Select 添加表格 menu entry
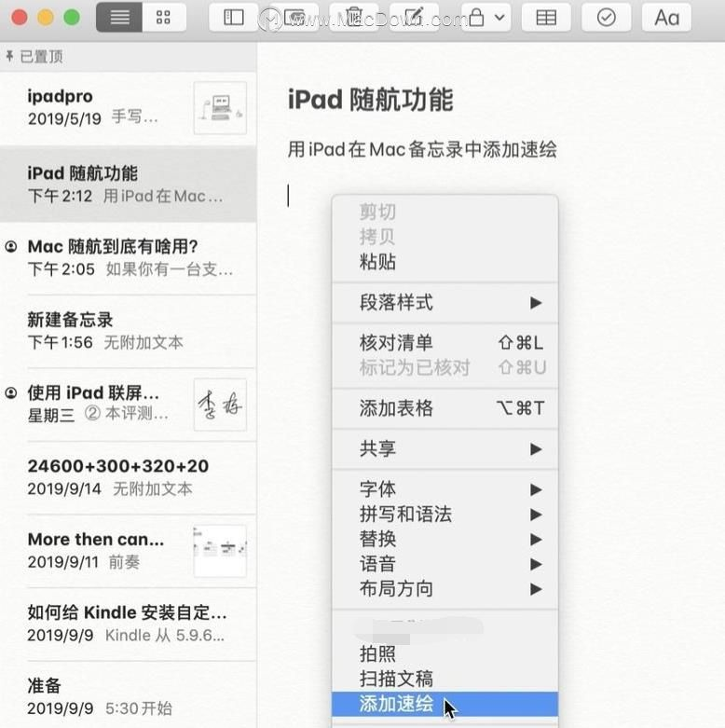The width and height of the screenshot is (725, 728). (445, 408)
